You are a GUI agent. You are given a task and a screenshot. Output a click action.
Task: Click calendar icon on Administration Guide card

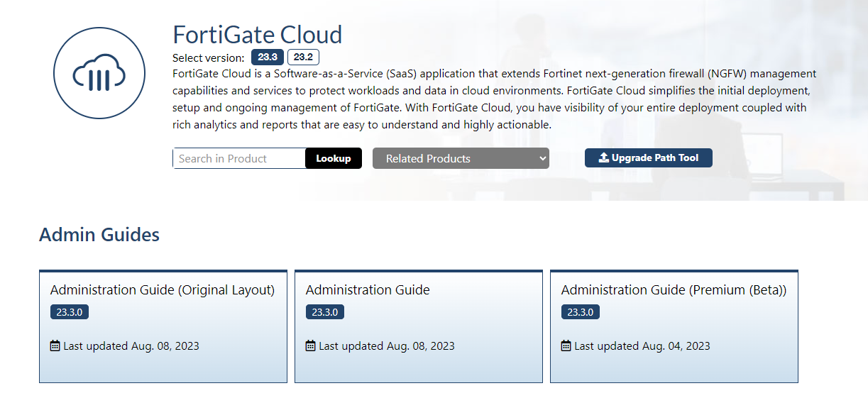click(311, 346)
